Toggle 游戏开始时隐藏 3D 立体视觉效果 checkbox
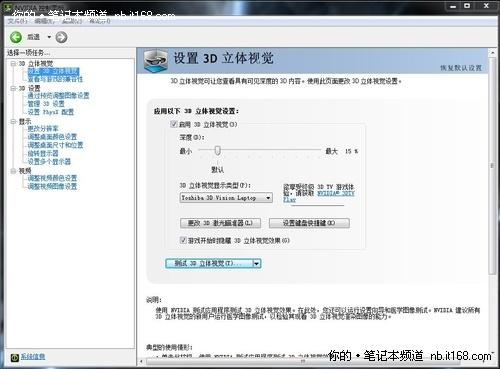500x369 pixels. 183,240
